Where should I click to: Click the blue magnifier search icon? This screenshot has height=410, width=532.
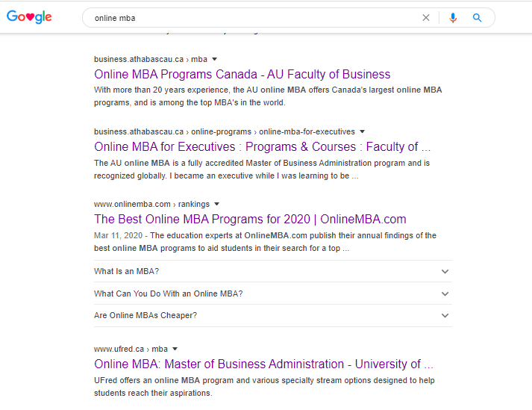(477, 18)
